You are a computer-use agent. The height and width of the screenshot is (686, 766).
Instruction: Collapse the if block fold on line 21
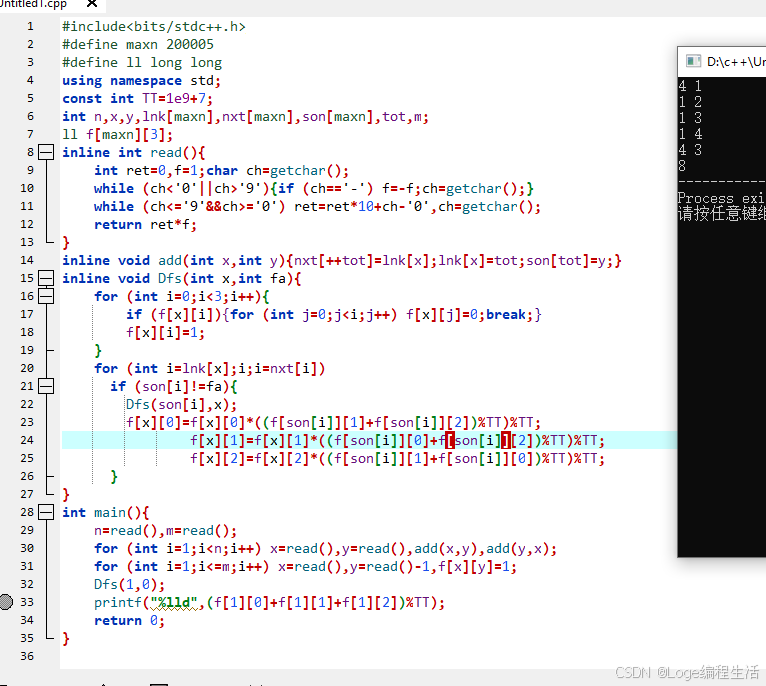(46, 386)
